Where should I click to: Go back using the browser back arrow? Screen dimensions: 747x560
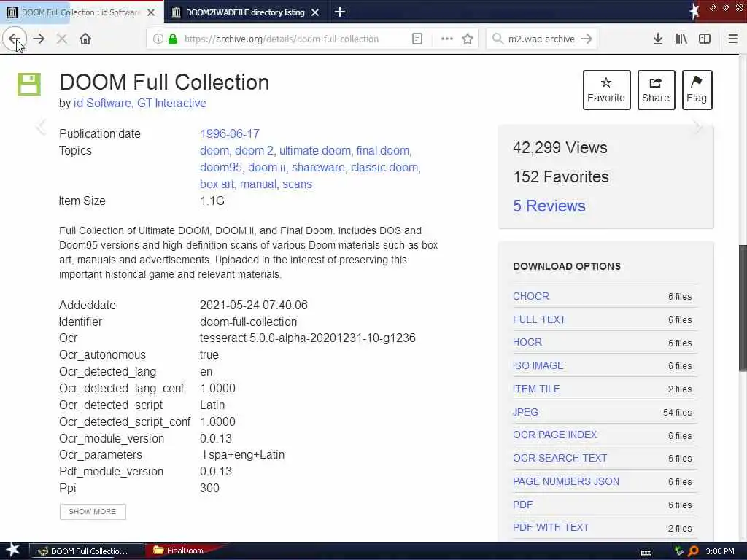[14, 39]
